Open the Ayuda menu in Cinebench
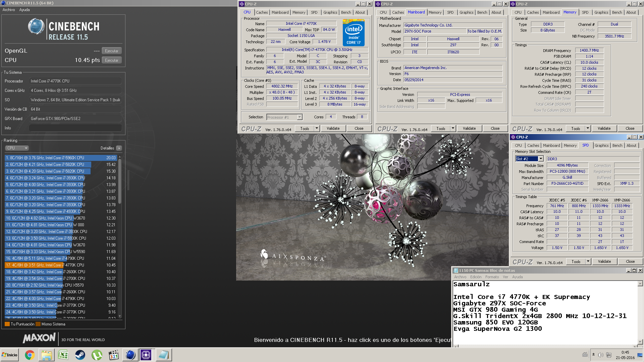Viewport: 644px width, 362px height. (24, 10)
